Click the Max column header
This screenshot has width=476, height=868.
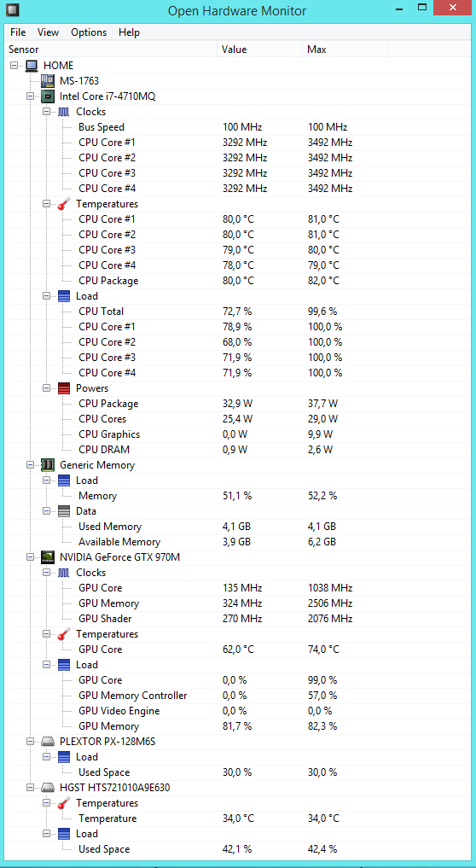click(345, 50)
